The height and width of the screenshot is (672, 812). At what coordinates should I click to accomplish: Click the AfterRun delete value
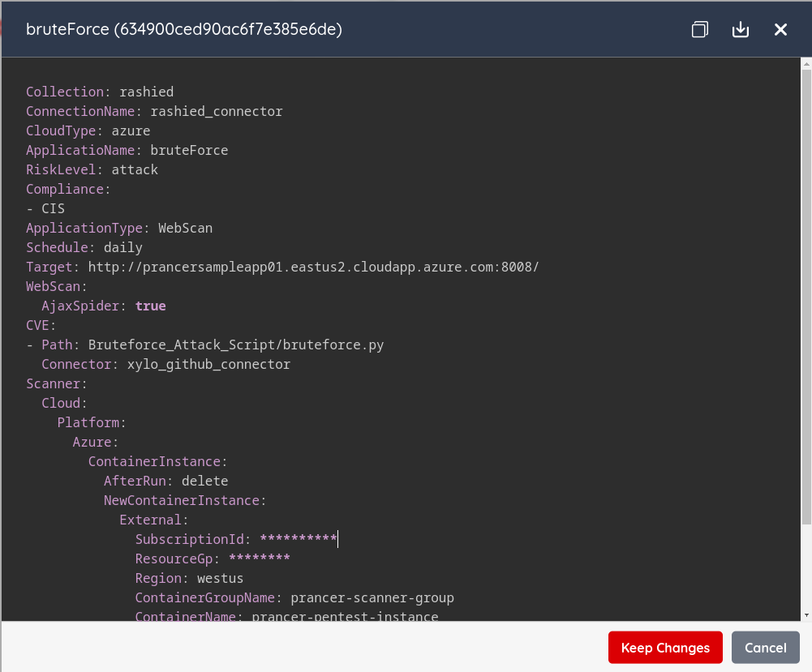[x=205, y=482]
